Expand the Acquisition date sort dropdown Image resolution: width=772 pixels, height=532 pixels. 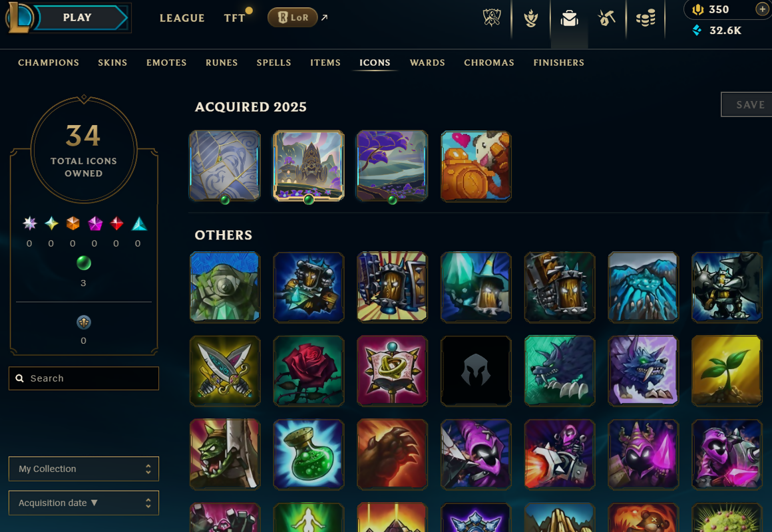click(84, 503)
